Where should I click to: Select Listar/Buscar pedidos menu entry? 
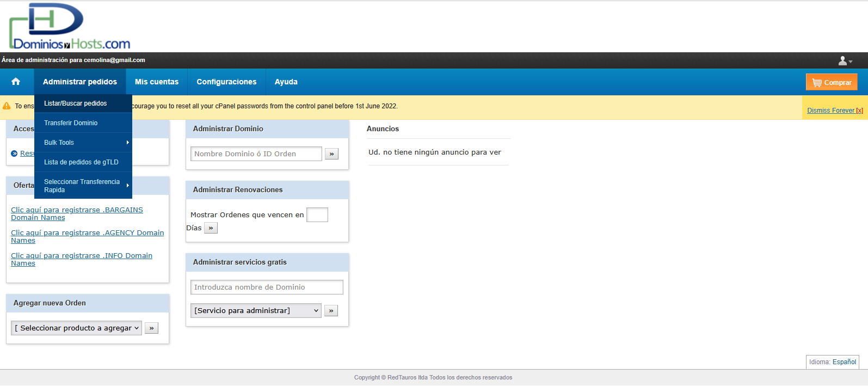76,103
